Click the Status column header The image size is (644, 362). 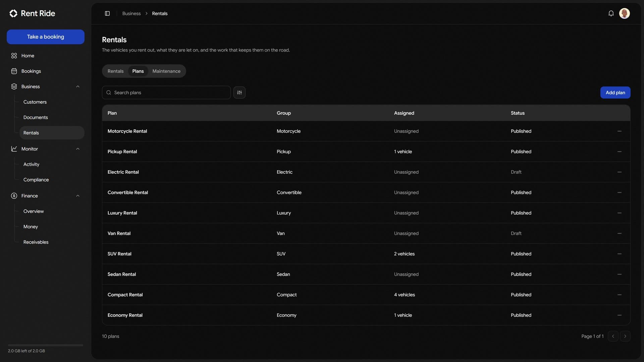[x=518, y=113]
